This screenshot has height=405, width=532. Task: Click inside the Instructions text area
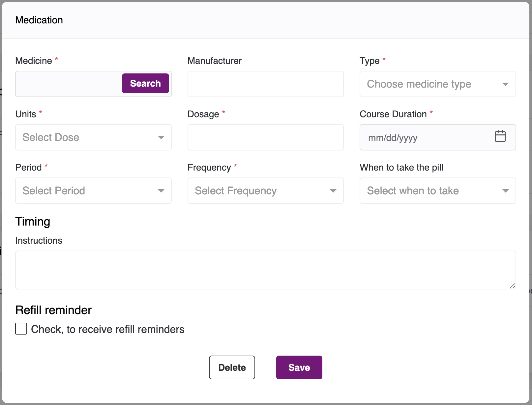click(x=264, y=270)
